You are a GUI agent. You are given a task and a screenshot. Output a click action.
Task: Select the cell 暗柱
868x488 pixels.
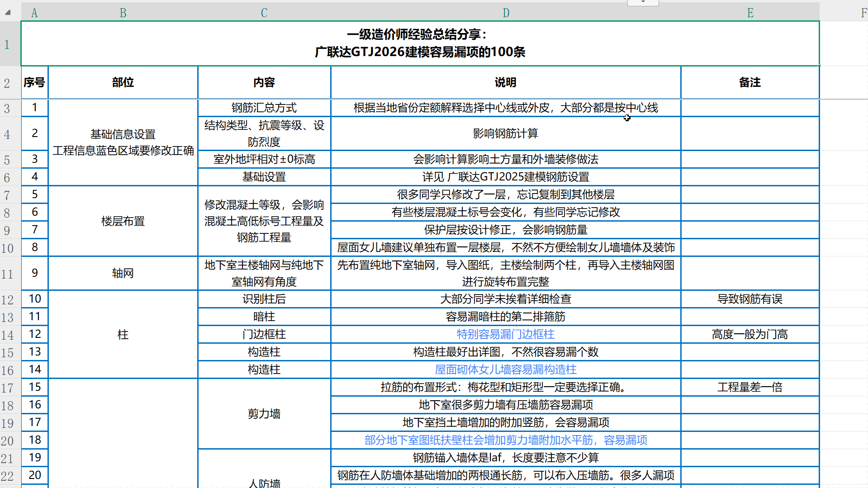pos(264,317)
